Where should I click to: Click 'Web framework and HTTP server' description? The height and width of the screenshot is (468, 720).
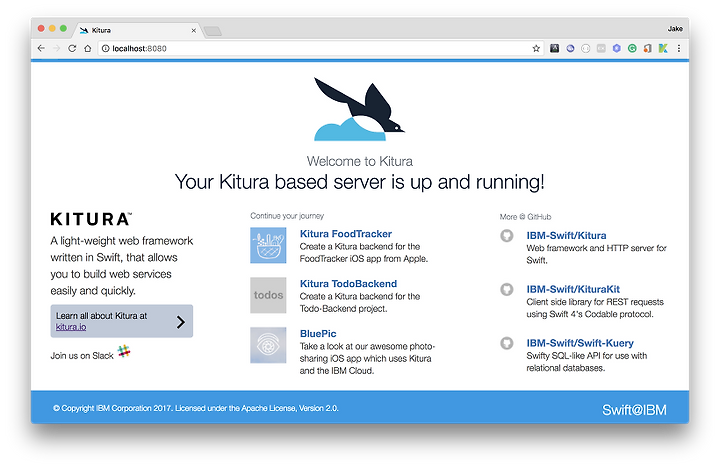click(x=596, y=254)
